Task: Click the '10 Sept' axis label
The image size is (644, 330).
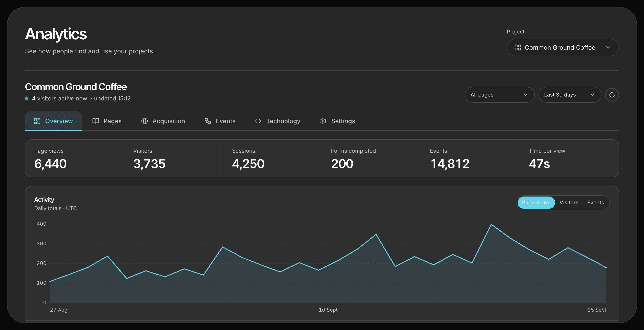Action: (x=328, y=310)
